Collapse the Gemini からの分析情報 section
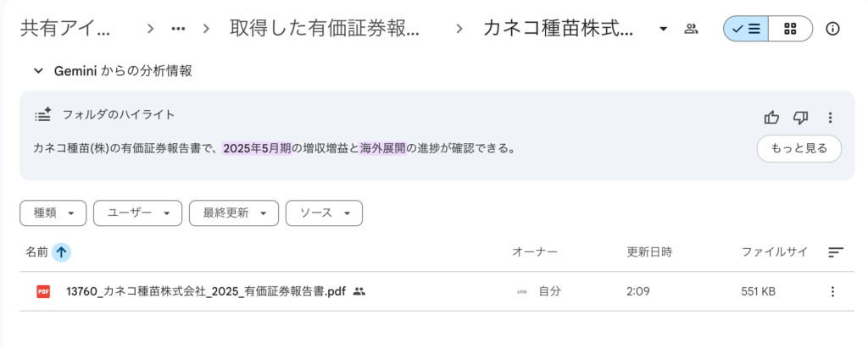Viewport: 868px width, 348px height. pos(38,71)
